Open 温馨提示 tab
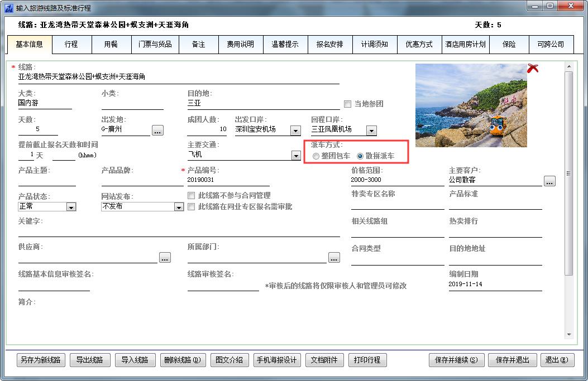The width and height of the screenshot is (588, 381). click(285, 44)
